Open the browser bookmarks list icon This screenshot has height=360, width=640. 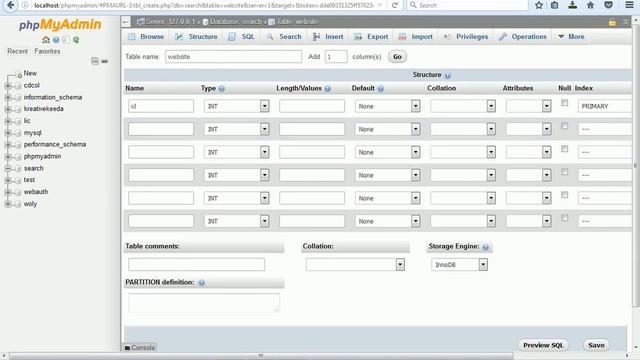coord(554,5)
